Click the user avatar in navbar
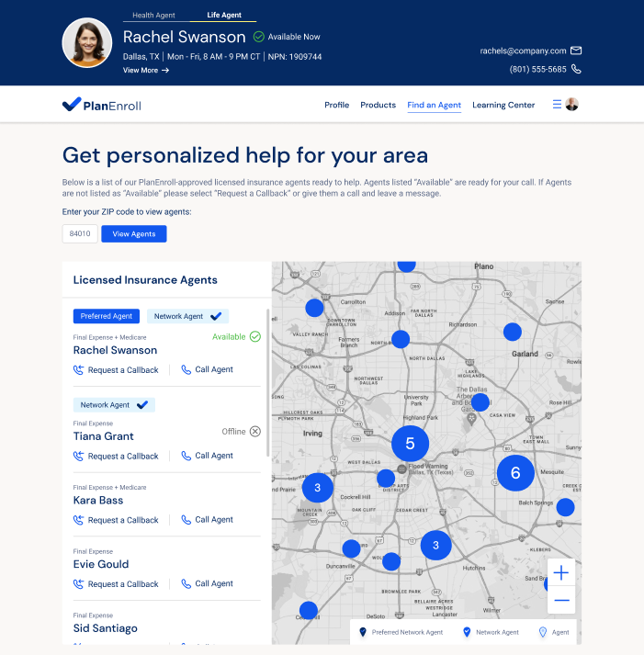The height and width of the screenshot is (655, 644). (571, 105)
